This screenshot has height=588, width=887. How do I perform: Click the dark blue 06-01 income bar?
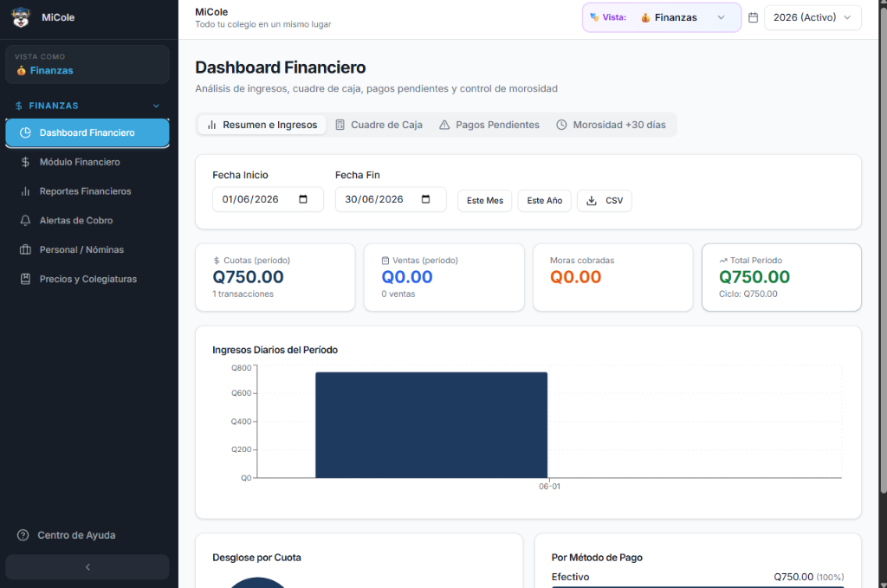tap(431, 425)
